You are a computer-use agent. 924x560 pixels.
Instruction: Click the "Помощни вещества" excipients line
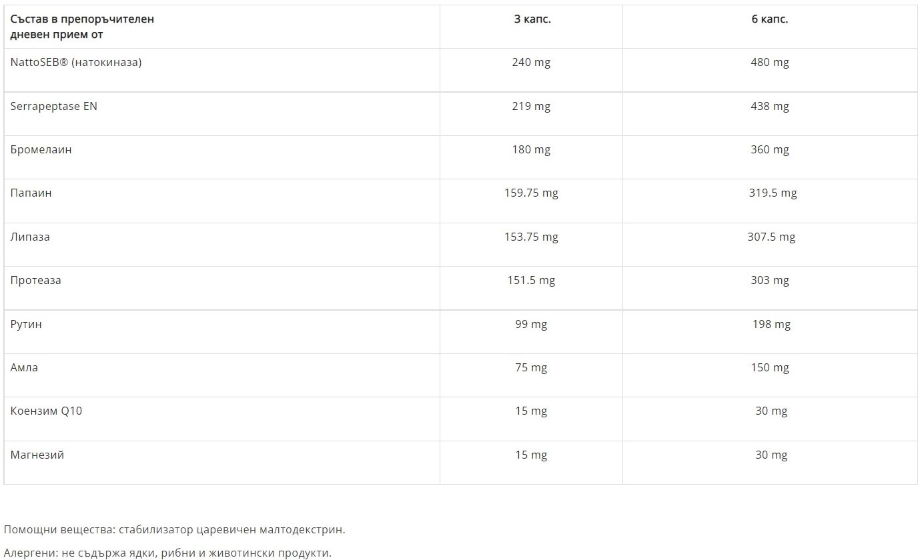[175, 530]
